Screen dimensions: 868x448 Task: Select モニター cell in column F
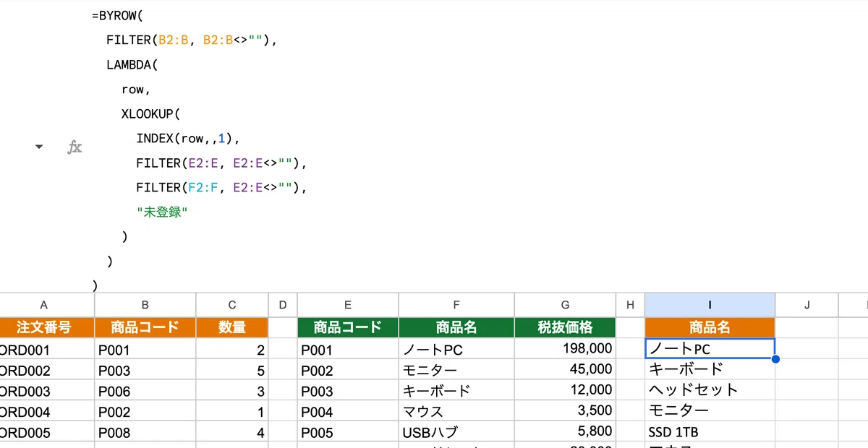click(456, 370)
